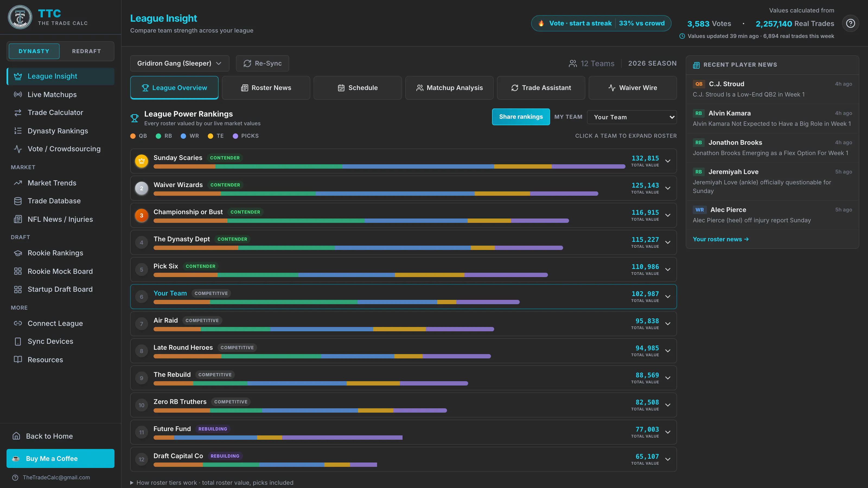Click the Resources book icon
The width and height of the screenshot is (868, 488).
click(x=18, y=359)
